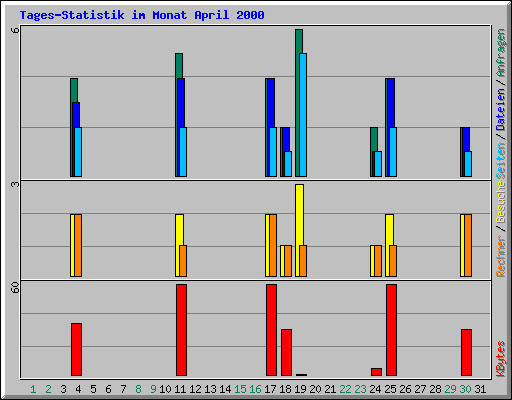
Task: Click the orange Rechner bar for day 18
Action: click(x=288, y=261)
